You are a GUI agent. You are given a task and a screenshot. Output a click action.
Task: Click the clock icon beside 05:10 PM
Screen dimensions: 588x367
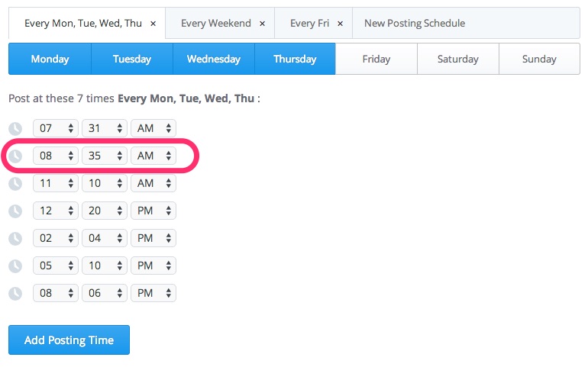(15, 266)
